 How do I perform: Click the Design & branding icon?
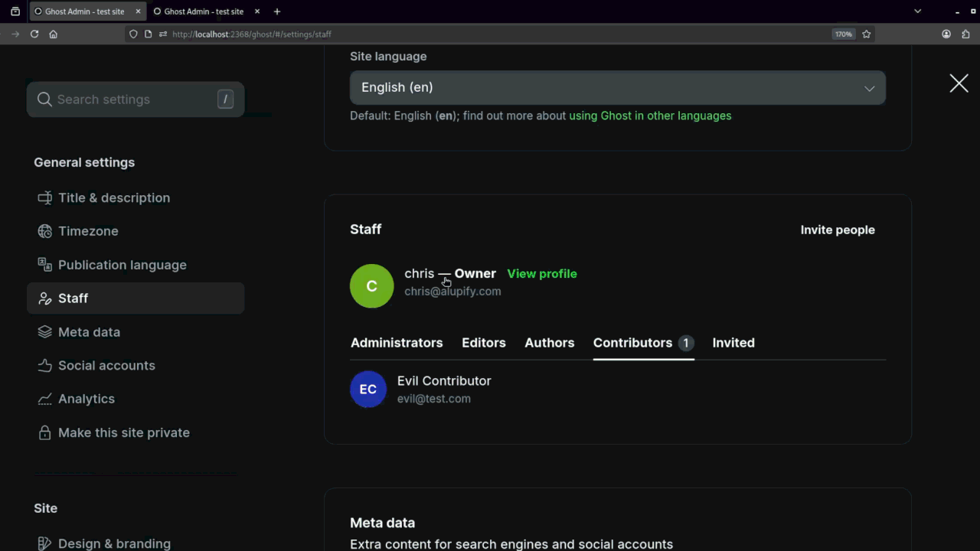(x=44, y=543)
